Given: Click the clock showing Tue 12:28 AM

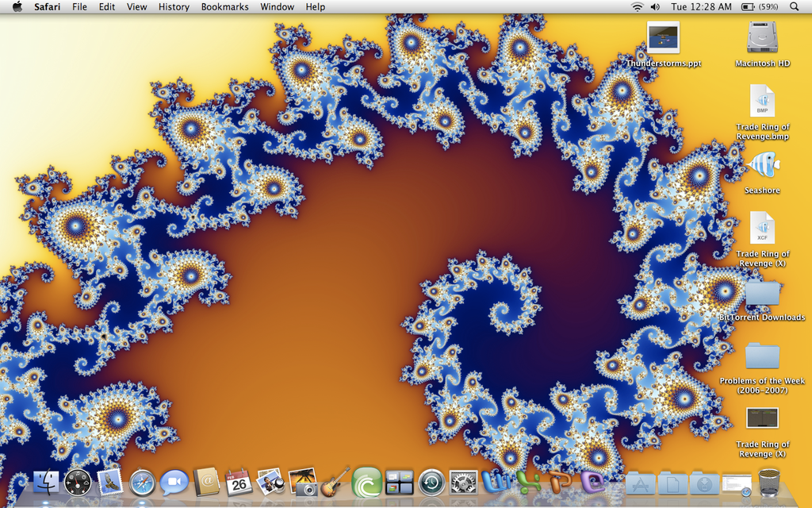Looking at the screenshot, I should 701,6.
